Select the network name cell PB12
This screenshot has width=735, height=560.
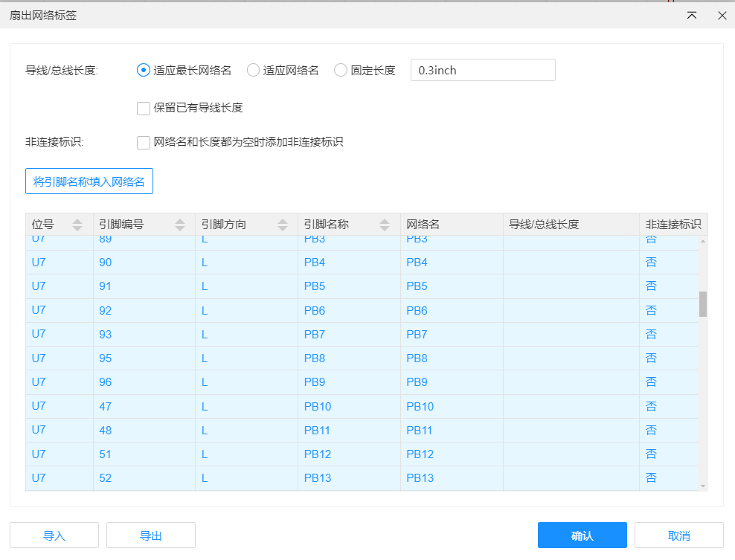[452, 454]
